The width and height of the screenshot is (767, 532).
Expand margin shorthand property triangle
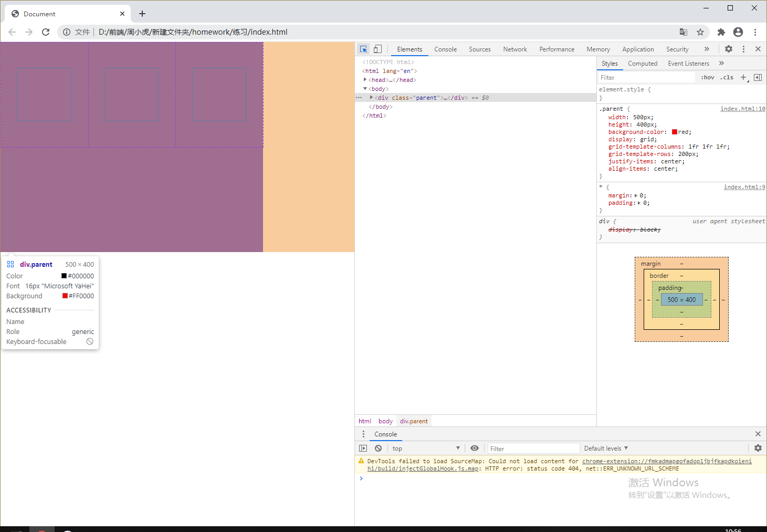point(636,195)
